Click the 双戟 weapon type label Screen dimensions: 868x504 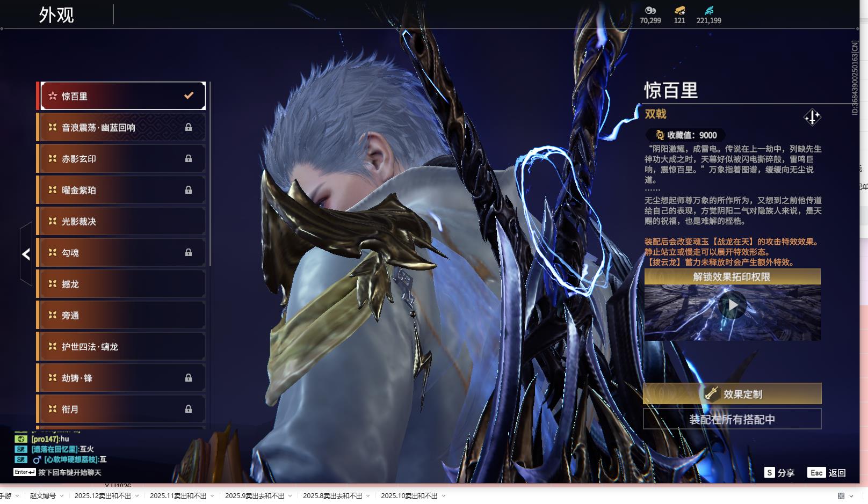pyautogui.click(x=655, y=114)
